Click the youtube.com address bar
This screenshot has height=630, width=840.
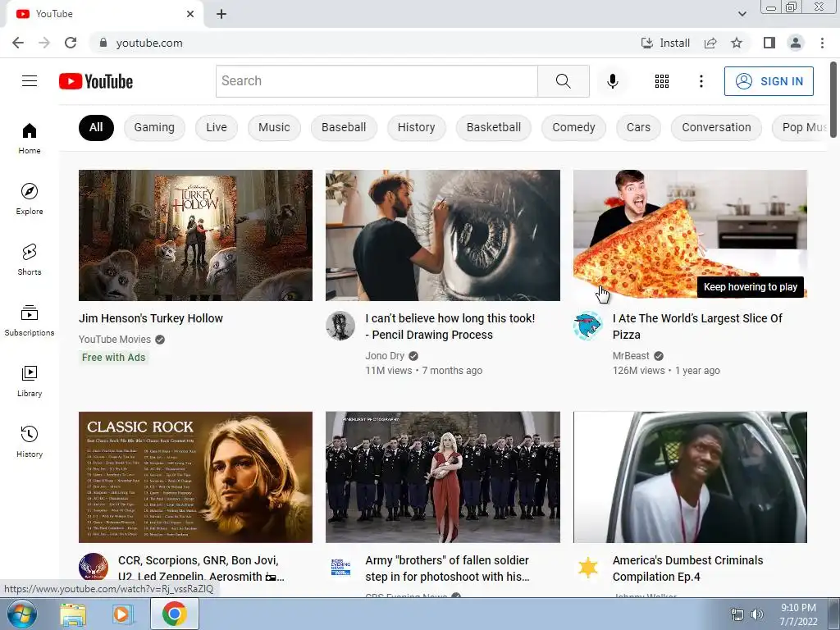[364, 43]
